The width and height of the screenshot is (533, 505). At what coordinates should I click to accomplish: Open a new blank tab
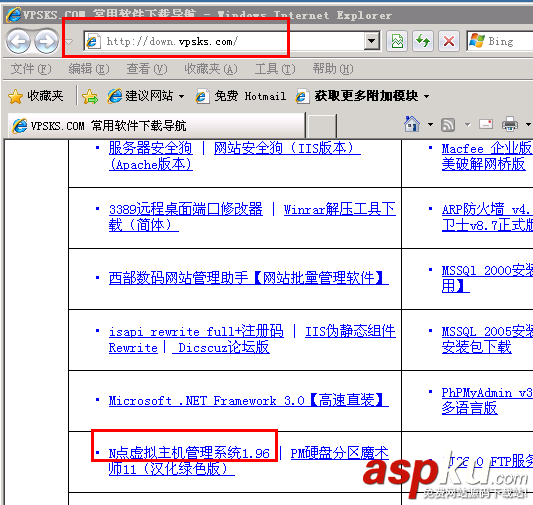(x=322, y=126)
